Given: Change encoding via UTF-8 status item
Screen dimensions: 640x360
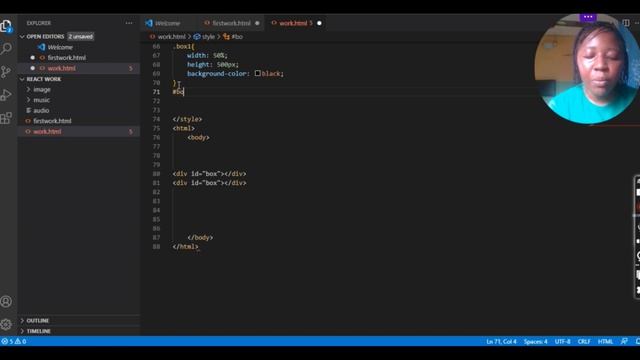Looking at the screenshot, I should coord(562,341).
